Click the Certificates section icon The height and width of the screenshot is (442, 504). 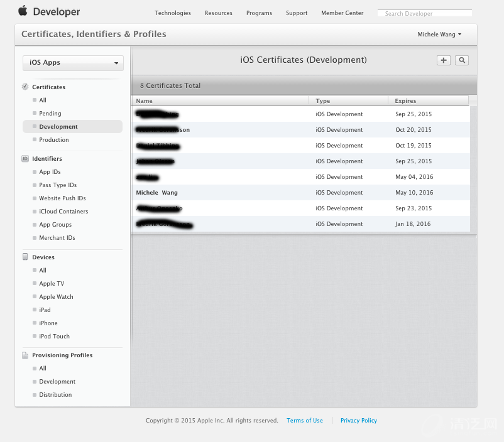25,87
